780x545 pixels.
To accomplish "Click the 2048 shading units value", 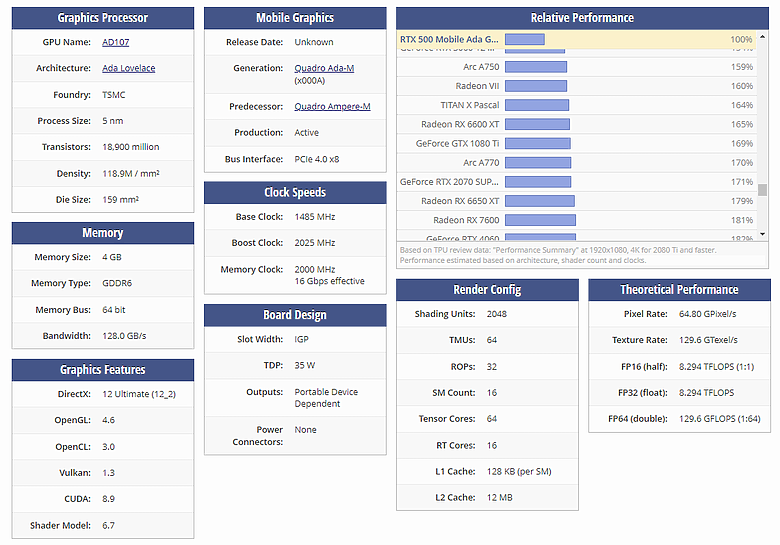I will point(496,314).
